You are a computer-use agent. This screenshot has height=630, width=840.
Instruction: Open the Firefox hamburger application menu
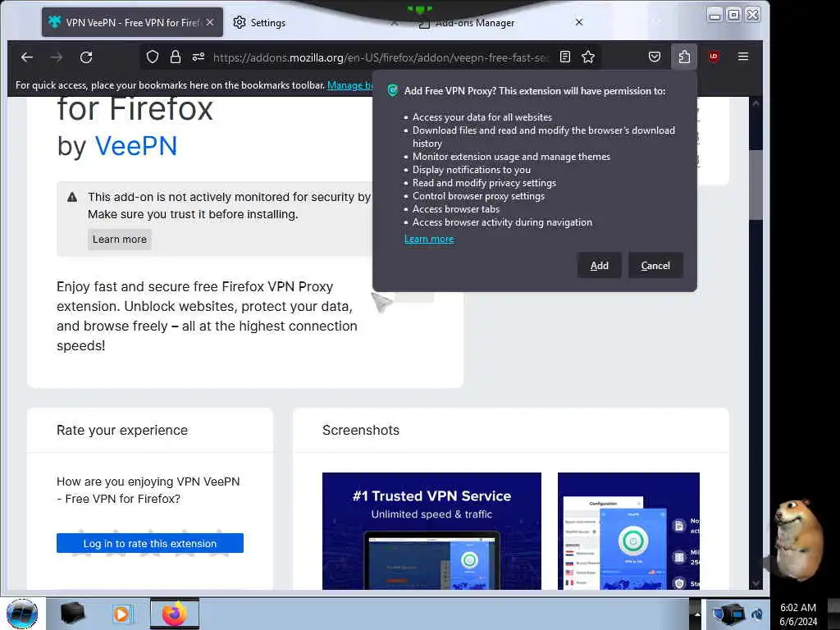point(743,57)
